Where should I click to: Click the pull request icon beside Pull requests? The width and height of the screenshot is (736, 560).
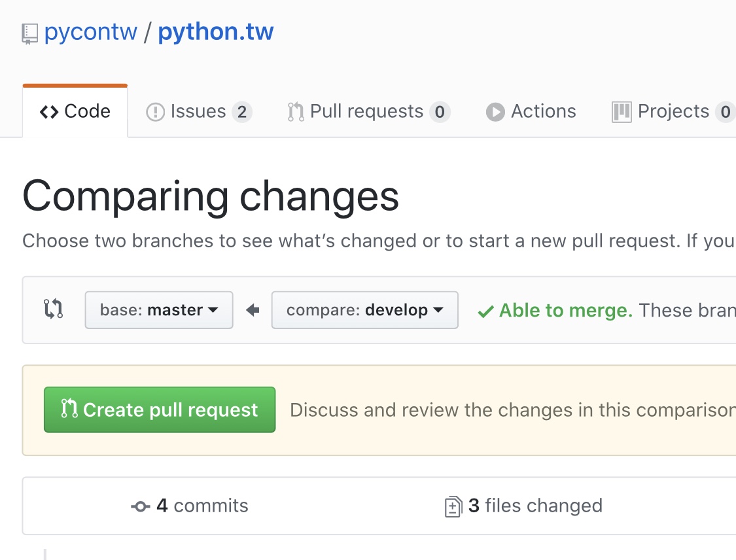coord(295,111)
